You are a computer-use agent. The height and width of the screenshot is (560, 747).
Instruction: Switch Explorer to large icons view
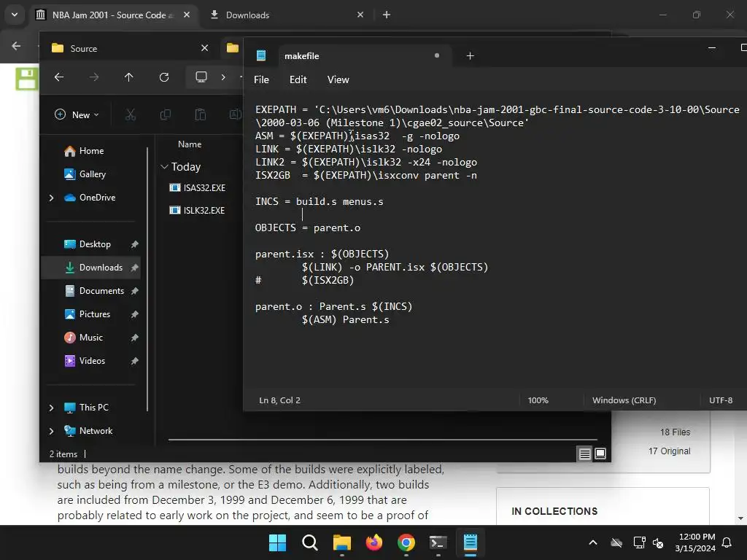point(600,454)
